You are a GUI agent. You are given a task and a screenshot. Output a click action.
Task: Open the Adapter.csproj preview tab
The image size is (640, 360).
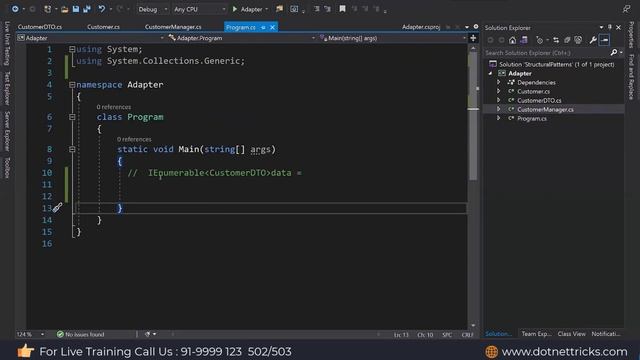421,27
